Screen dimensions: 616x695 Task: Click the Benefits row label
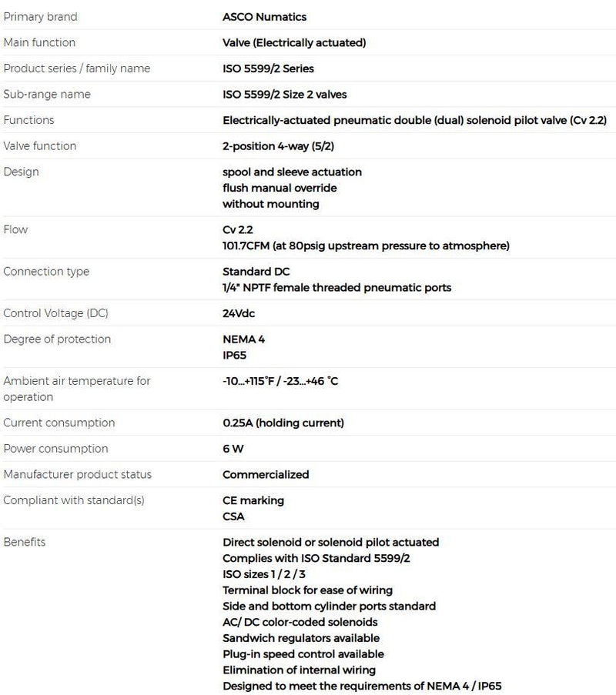(25, 542)
